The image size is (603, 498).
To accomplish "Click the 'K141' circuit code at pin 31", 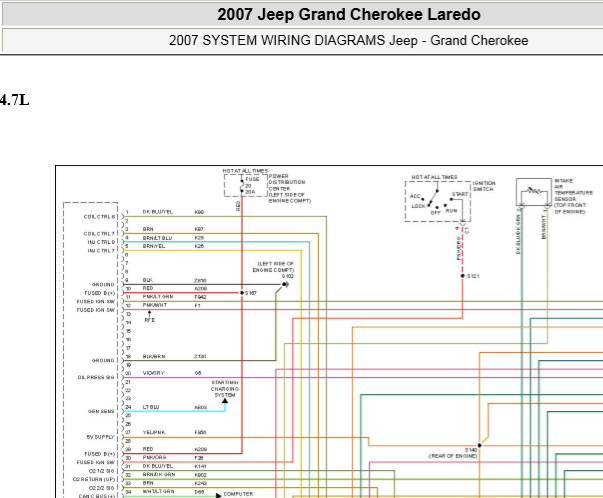I will (200, 466).
